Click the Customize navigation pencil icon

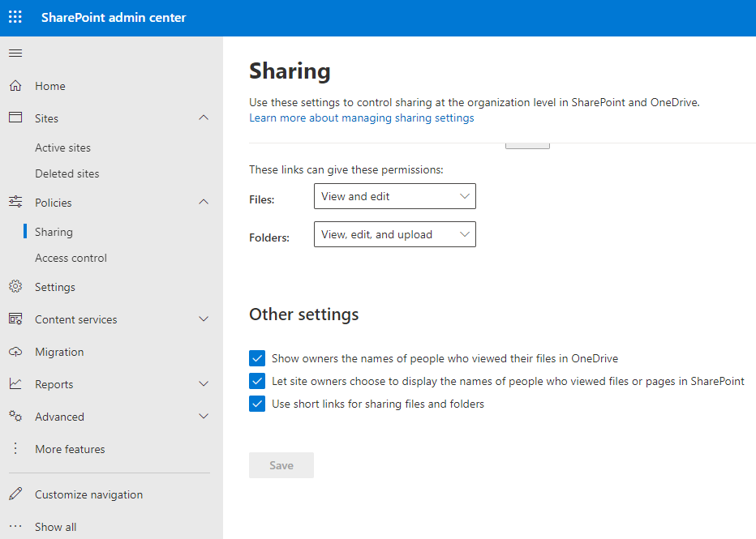(x=15, y=494)
